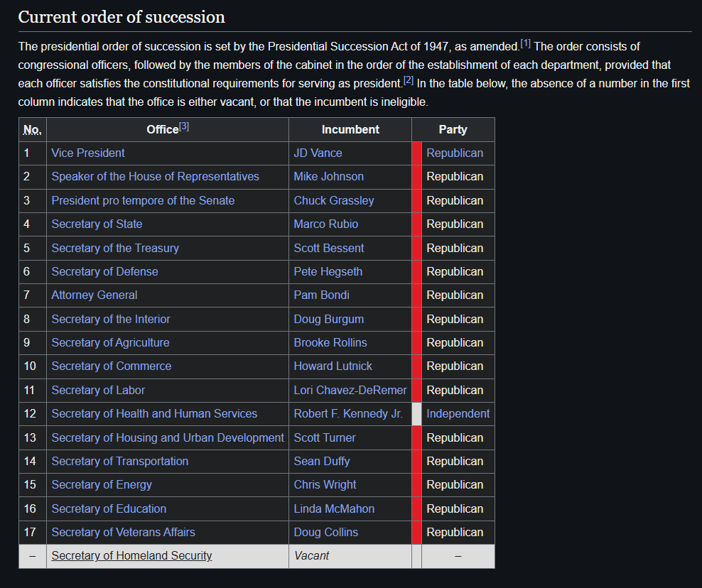Open Pete Hegseth's article link
702x588 pixels.
pos(328,271)
